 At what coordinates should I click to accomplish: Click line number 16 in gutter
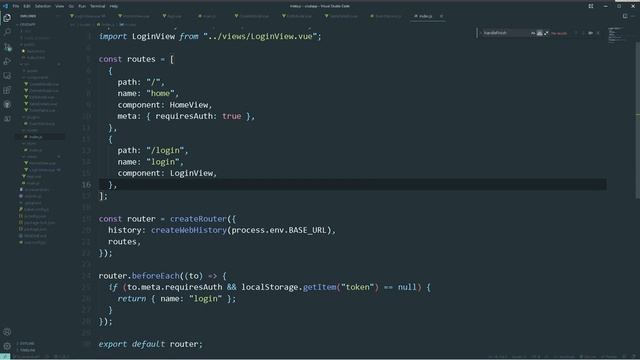87,184
